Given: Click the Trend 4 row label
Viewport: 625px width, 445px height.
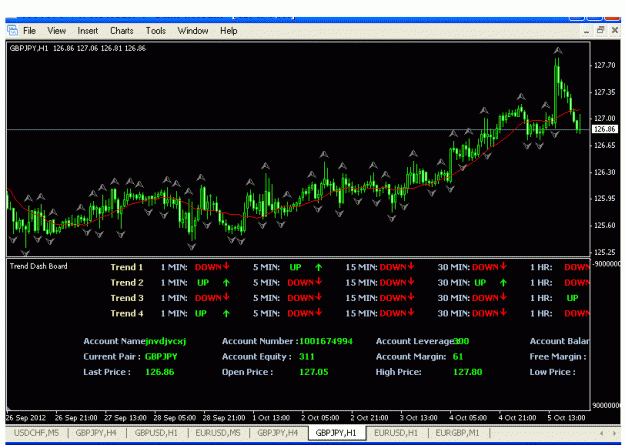Looking at the screenshot, I should [127, 313].
